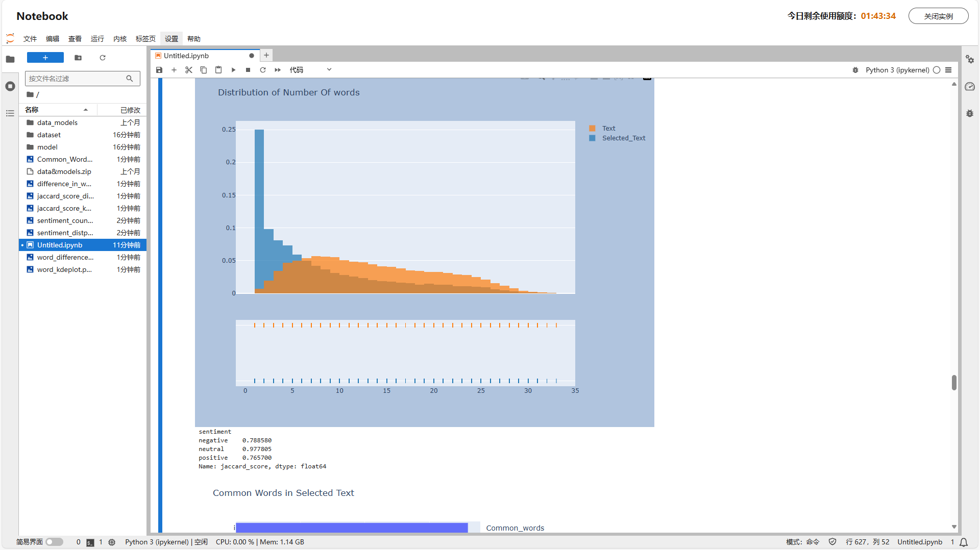Viewport: 980px width, 550px height.
Task: Select the Untitled.ipynb tab
Action: point(205,56)
